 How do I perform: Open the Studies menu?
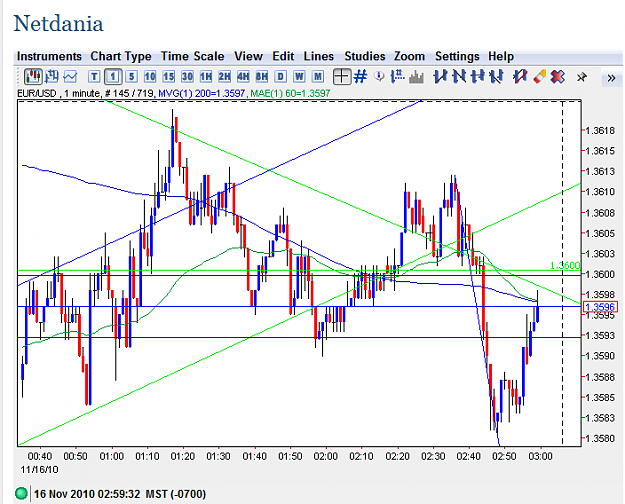(365, 56)
